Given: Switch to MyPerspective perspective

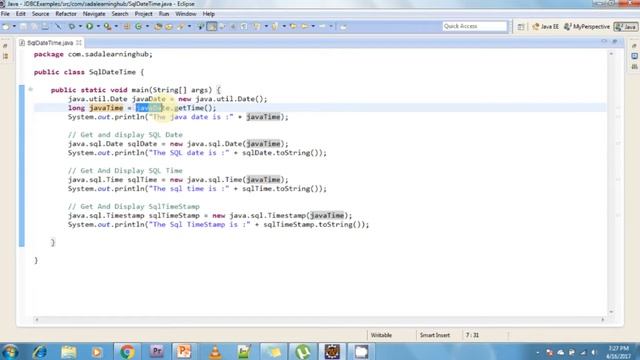Looking at the screenshot, I should [587, 27].
